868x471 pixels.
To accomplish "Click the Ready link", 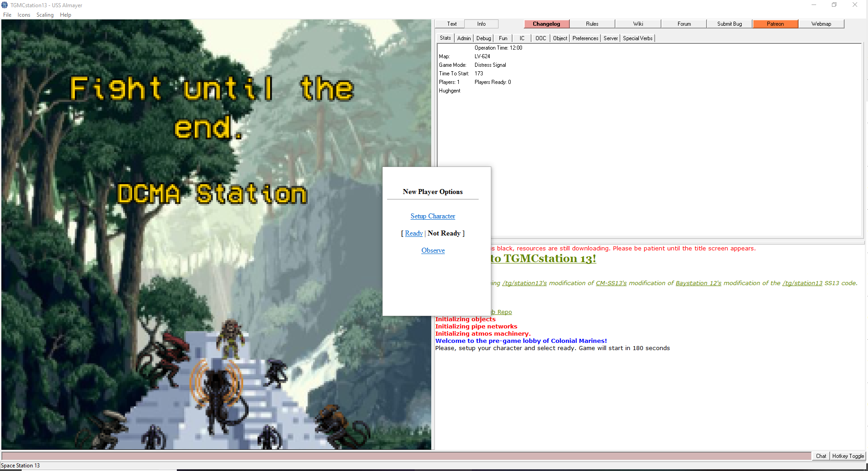I will [414, 233].
